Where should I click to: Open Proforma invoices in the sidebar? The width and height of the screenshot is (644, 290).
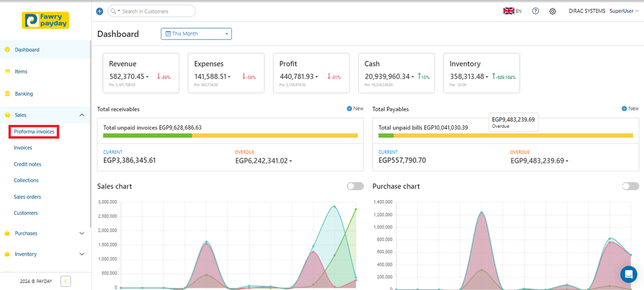[34, 132]
